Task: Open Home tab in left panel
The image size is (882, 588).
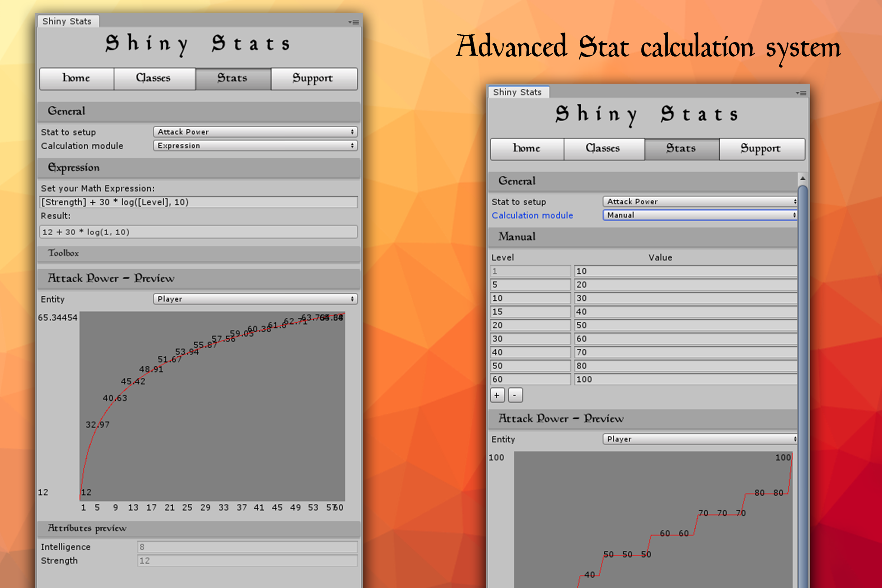Action: point(76,79)
